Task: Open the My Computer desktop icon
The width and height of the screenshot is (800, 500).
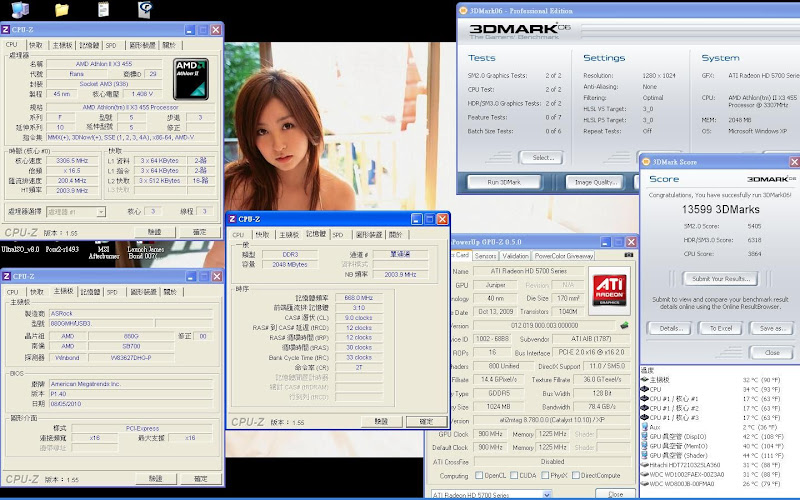Action: (20, 9)
